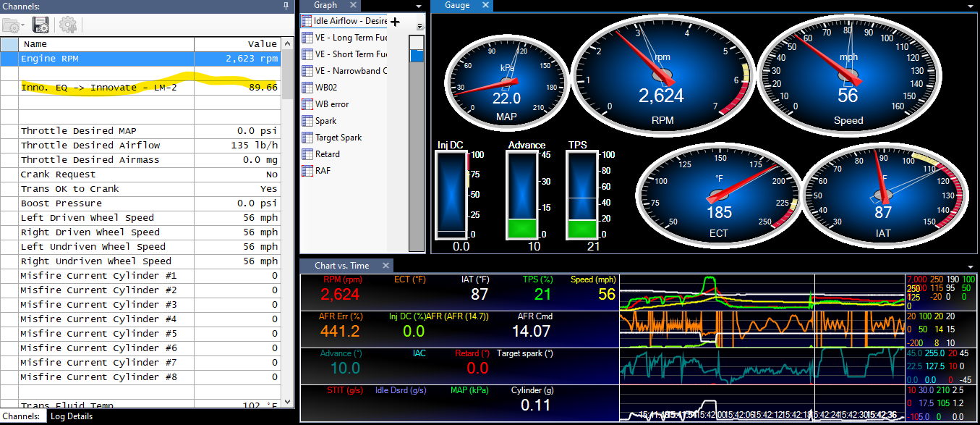
Task: Open the Chart vs. Time panel dropdown arrow
Action: tap(971, 266)
